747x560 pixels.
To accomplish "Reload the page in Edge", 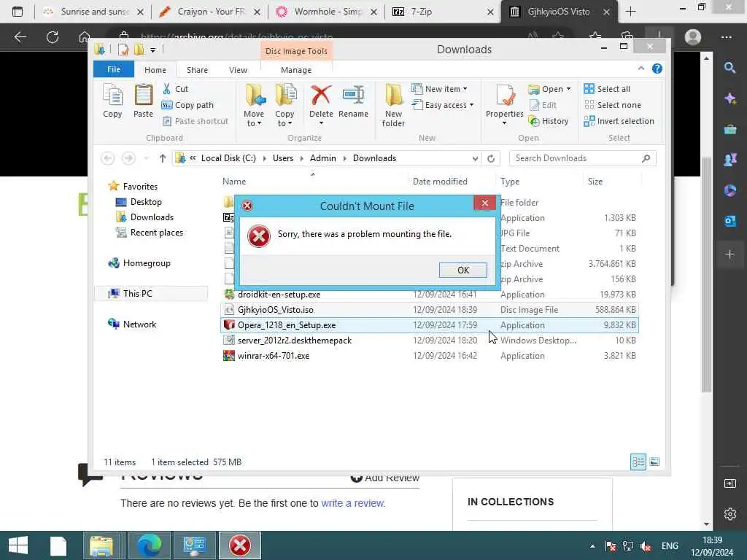I will coord(53,37).
